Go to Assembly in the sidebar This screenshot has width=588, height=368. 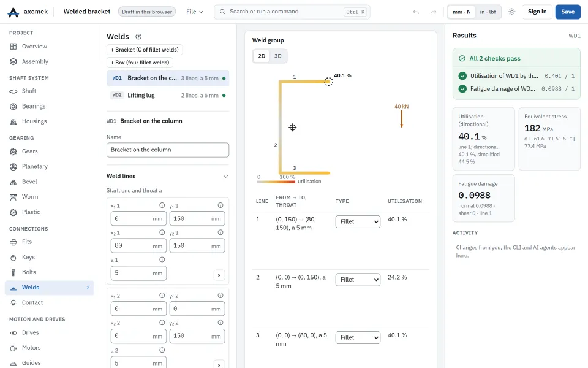click(50, 61)
